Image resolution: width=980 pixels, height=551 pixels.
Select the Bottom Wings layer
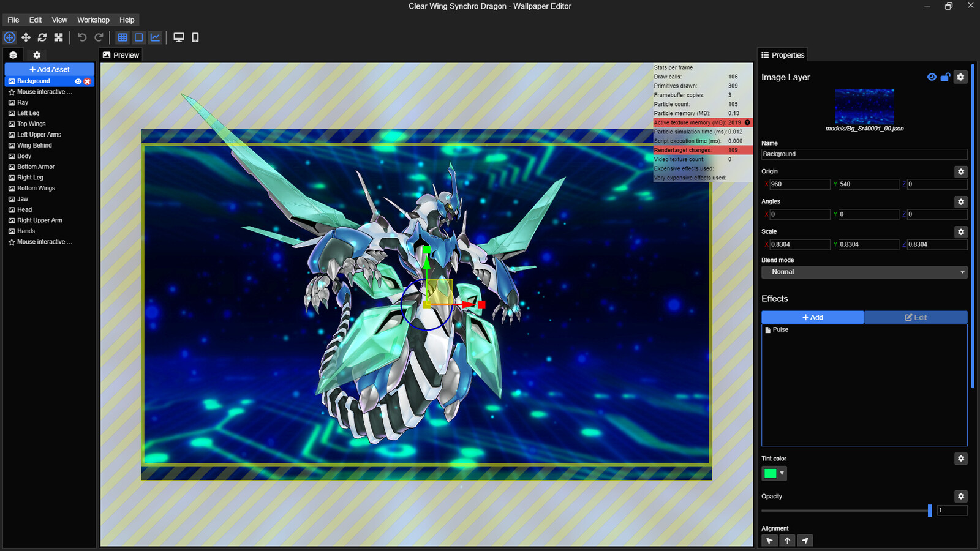coord(49,189)
